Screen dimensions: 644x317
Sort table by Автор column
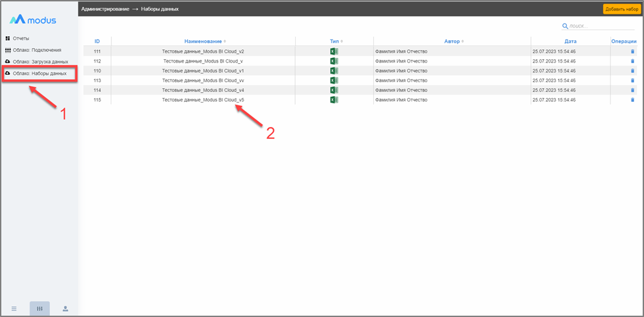tap(452, 41)
